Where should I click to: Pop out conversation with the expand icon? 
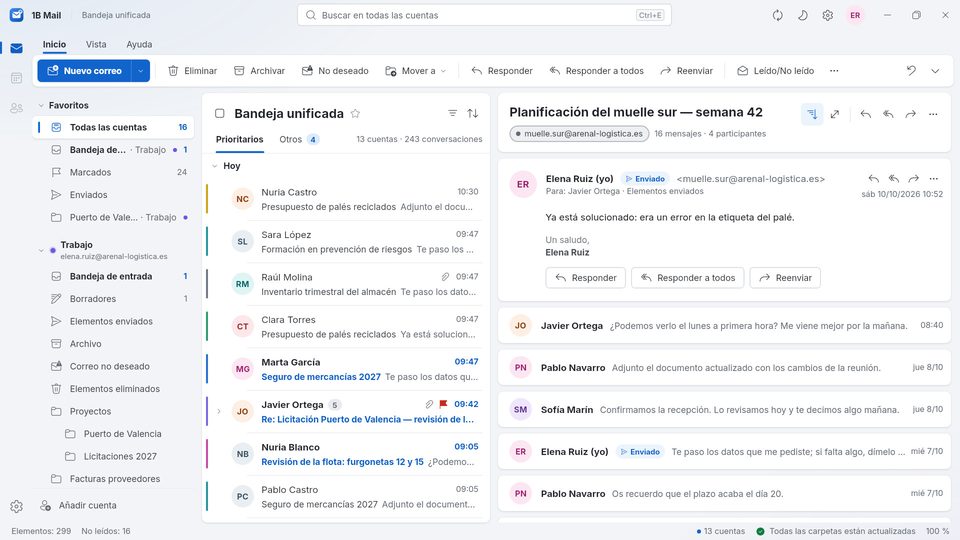click(x=835, y=114)
